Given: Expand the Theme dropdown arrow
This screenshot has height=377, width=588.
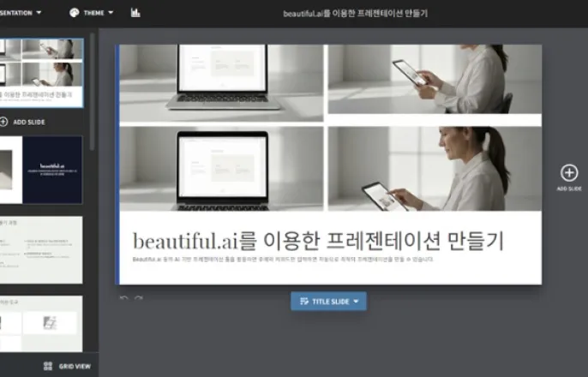Looking at the screenshot, I should click(x=111, y=13).
